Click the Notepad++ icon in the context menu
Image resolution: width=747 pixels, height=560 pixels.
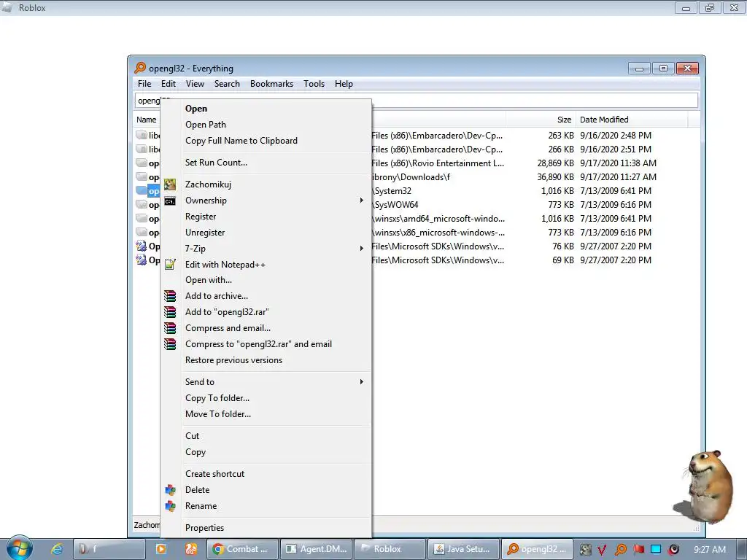pos(170,264)
